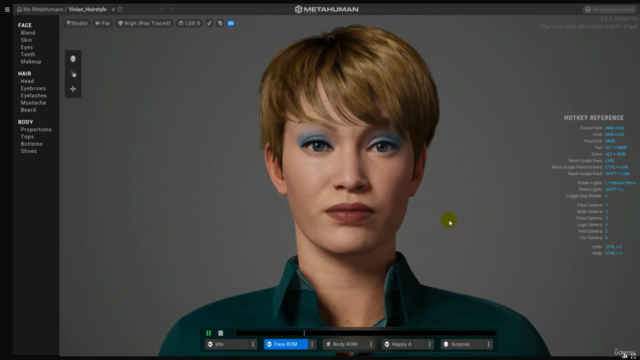
Task: Open options menu for Idle animation
Action: (x=253, y=344)
